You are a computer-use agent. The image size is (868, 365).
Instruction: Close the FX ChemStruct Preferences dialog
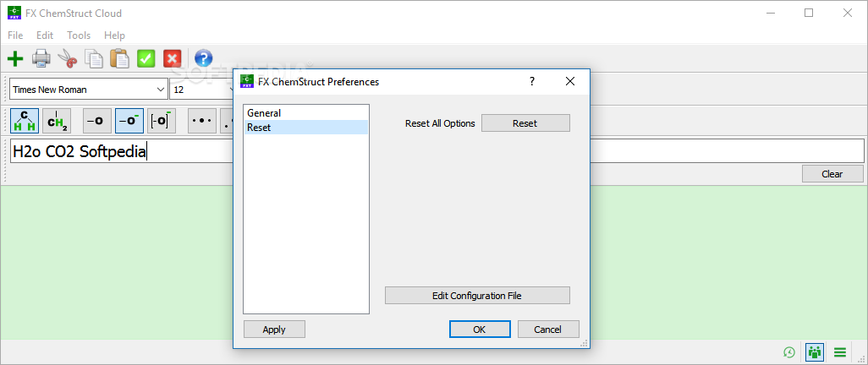point(570,82)
